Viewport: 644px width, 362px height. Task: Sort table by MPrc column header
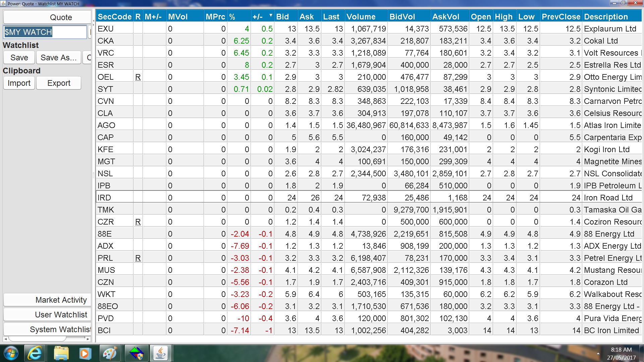click(x=216, y=17)
